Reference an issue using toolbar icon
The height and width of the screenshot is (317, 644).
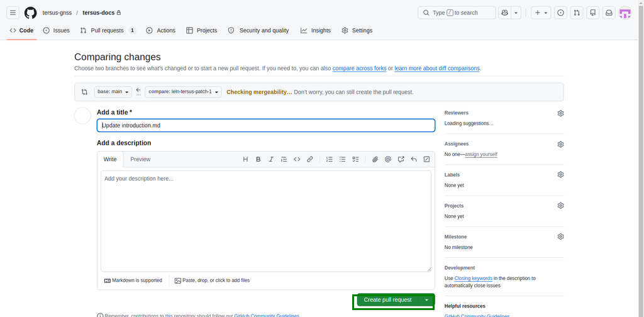(x=401, y=159)
